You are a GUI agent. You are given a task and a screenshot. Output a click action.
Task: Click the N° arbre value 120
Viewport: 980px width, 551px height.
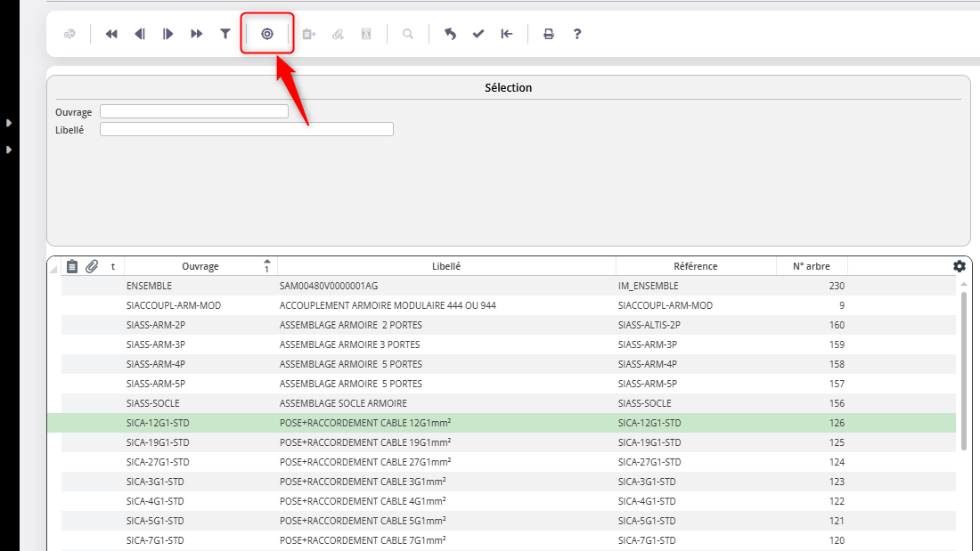pyautogui.click(x=837, y=540)
